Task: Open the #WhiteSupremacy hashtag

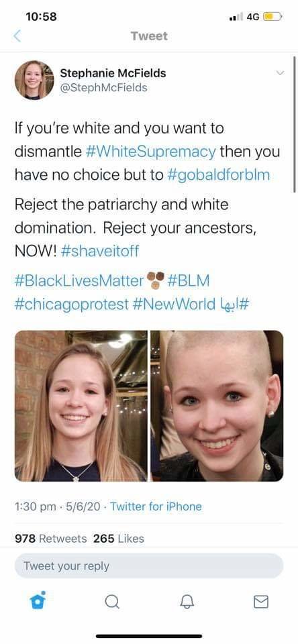Action: click(151, 152)
